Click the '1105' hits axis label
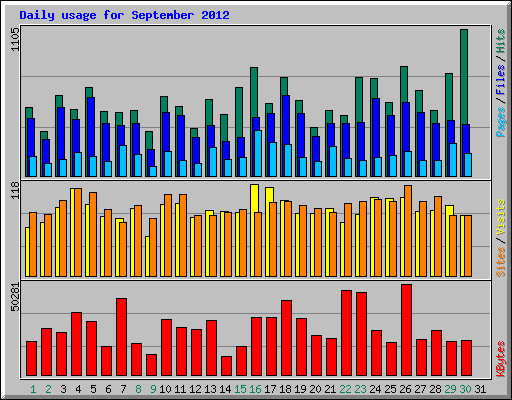The width and height of the screenshot is (512, 400). 16,39
